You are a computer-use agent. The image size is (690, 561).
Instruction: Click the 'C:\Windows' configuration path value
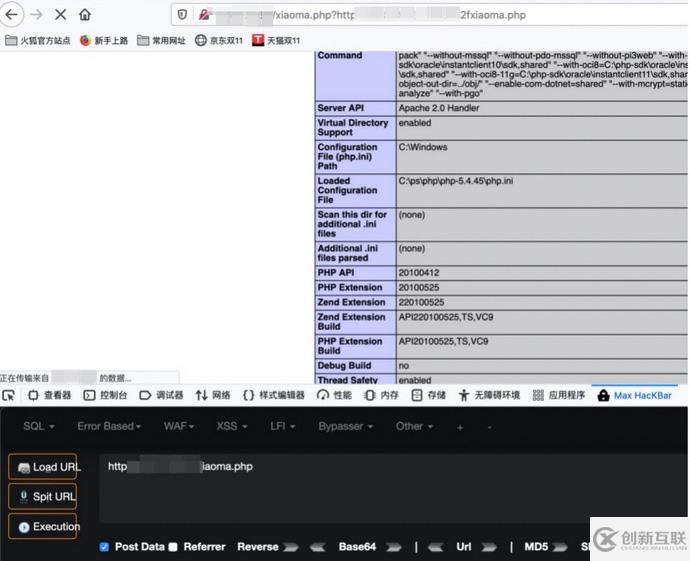click(x=423, y=147)
